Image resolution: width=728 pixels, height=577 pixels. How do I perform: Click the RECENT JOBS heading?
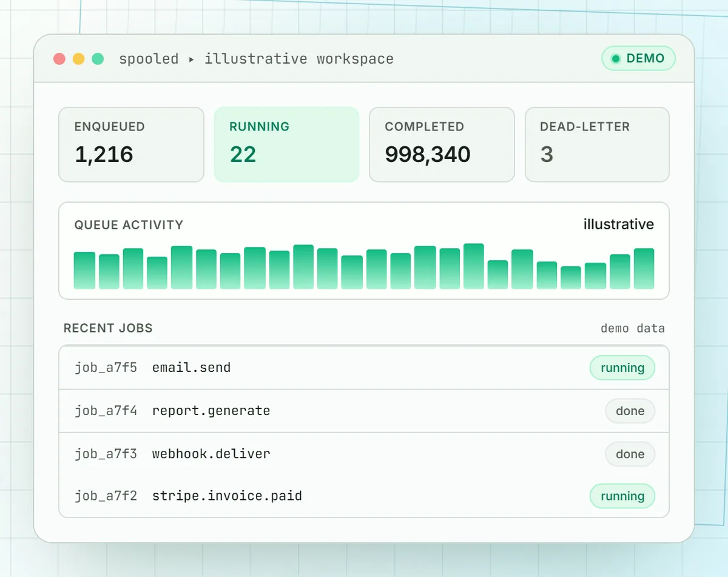coord(108,328)
